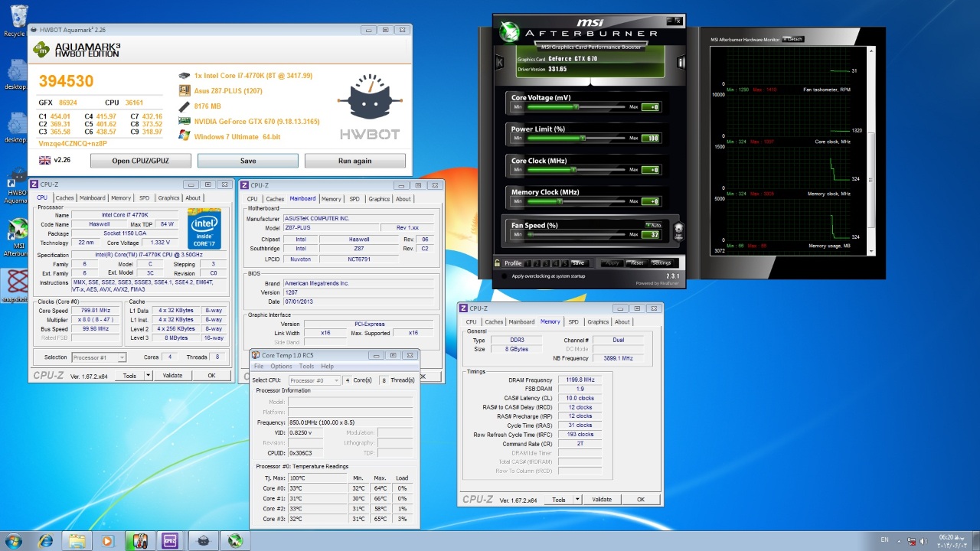Switch to About tab in CPU-Z Memory window
Viewport: 980px width, 551px height.
[622, 321]
